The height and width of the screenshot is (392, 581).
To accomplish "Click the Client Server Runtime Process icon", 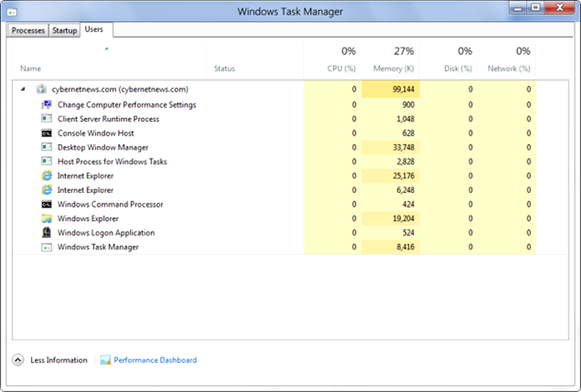I will click(46, 119).
